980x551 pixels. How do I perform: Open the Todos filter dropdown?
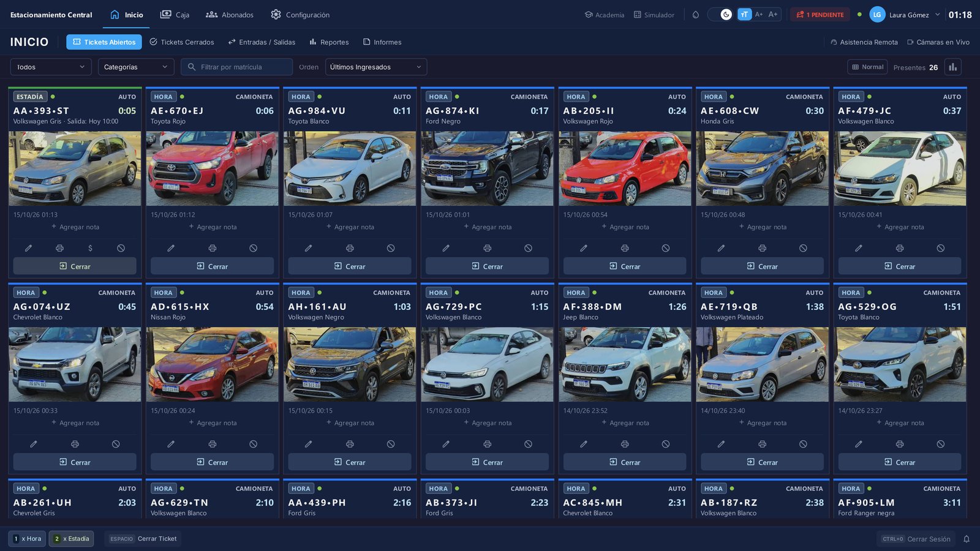point(51,67)
